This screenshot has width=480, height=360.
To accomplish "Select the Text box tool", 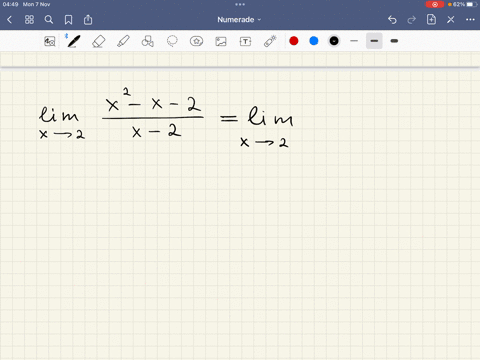I will click(245, 41).
